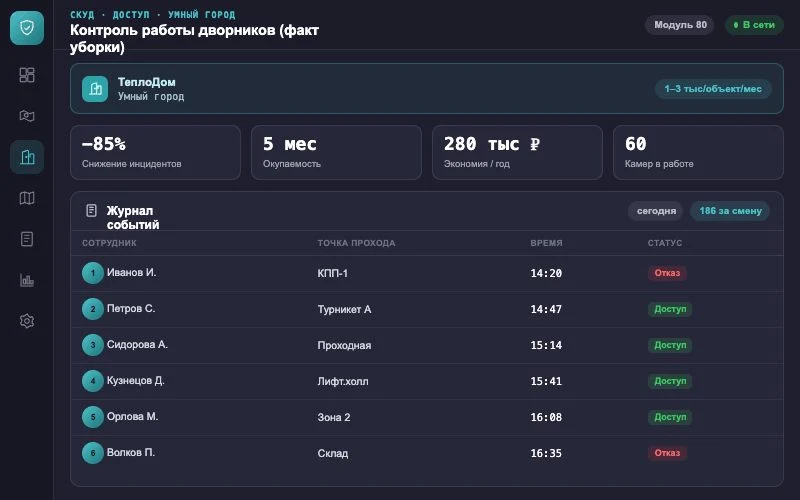Click the 16:35 time cell
Viewport: 800px width, 500px height.
pos(546,453)
